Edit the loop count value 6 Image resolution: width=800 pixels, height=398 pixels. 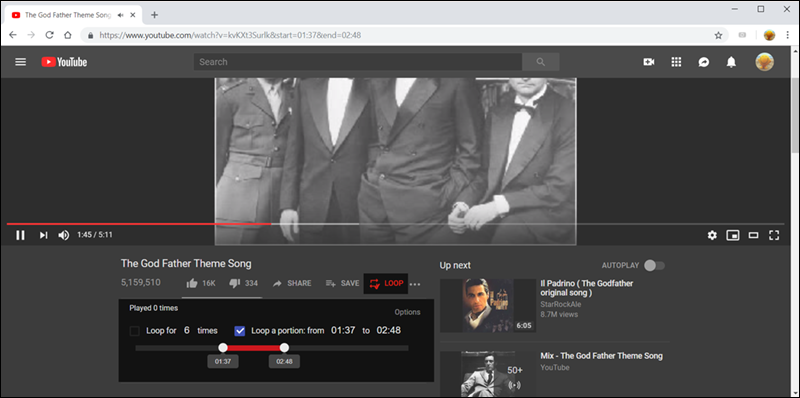click(187, 330)
